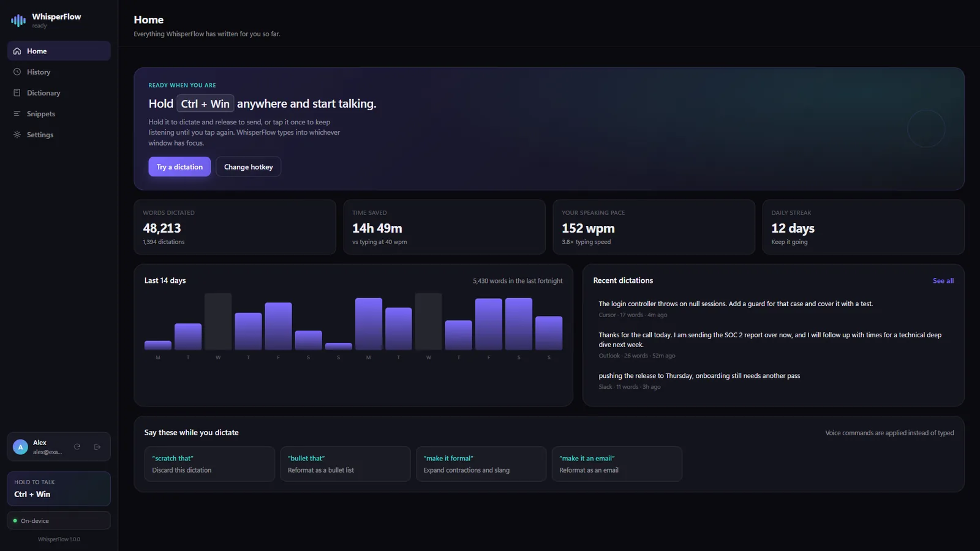The width and height of the screenshot is (980, 551).
Task: Open the Thursday release dictation entry
Action: [x=773, y=381]
